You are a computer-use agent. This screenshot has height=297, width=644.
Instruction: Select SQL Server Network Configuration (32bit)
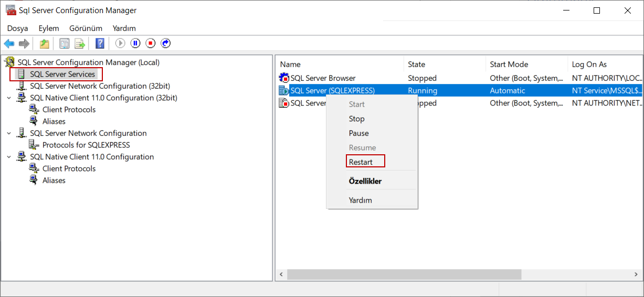[x=100, y=86]
